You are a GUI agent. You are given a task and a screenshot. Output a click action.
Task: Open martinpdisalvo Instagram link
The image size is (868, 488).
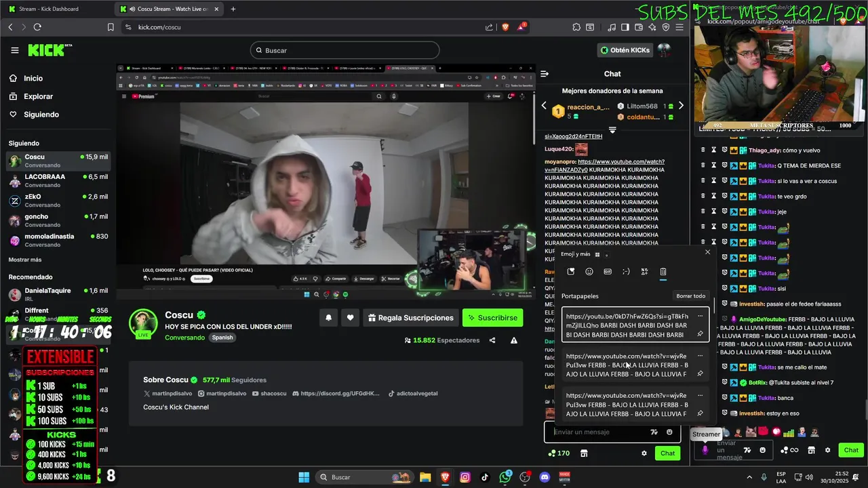click(x=222, y=393)
